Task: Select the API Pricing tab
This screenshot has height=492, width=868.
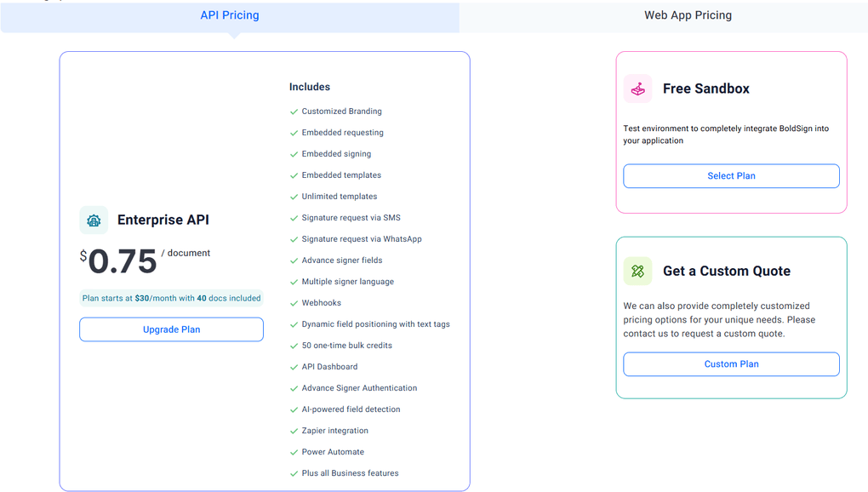Action: tap(229, 14)
